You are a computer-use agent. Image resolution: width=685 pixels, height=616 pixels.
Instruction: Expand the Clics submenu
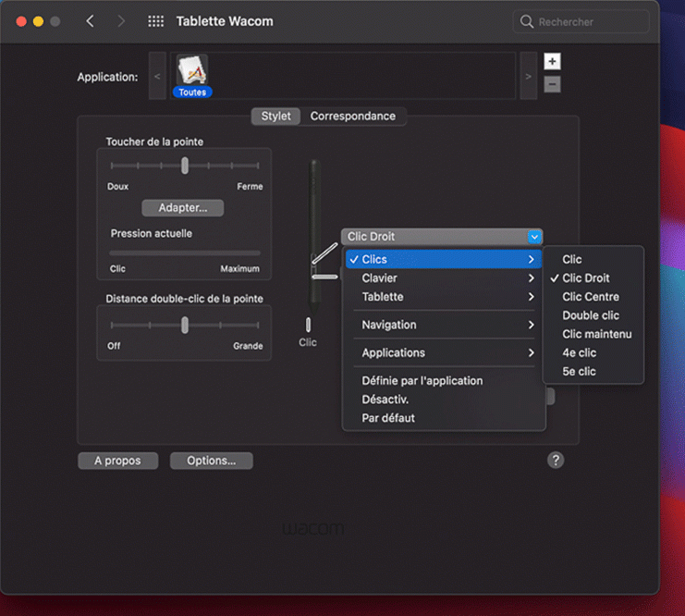tap(444, 259)
